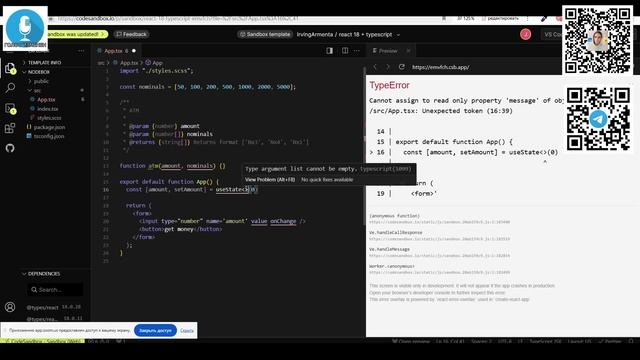Image resolution: width=640 pixels, height=360 pixels.
Task: Click the browser extension pen icon
Action: pyautogui.click(x=544, y=19)
